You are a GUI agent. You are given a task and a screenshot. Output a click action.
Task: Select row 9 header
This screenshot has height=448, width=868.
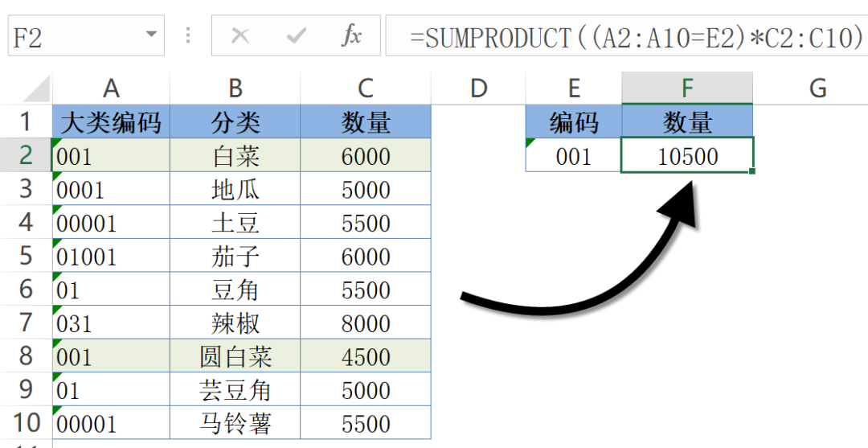26,389
